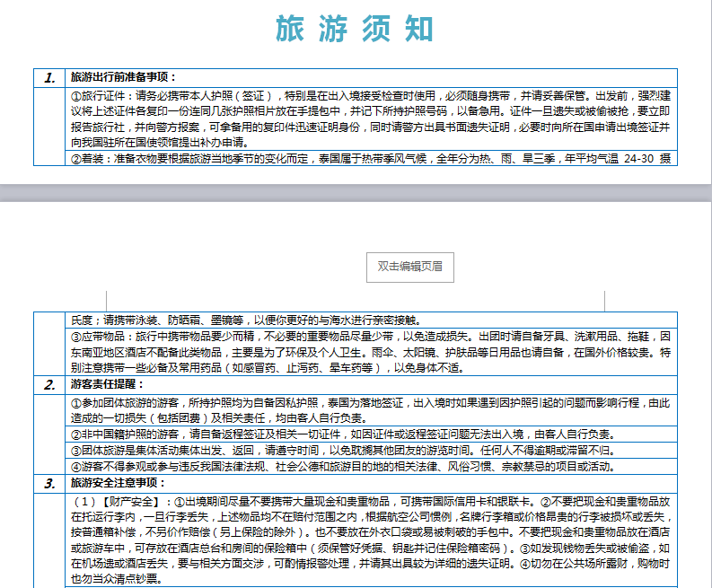
Task: Click the 旅游须知 document title
Action: click(x=355, y=30)
